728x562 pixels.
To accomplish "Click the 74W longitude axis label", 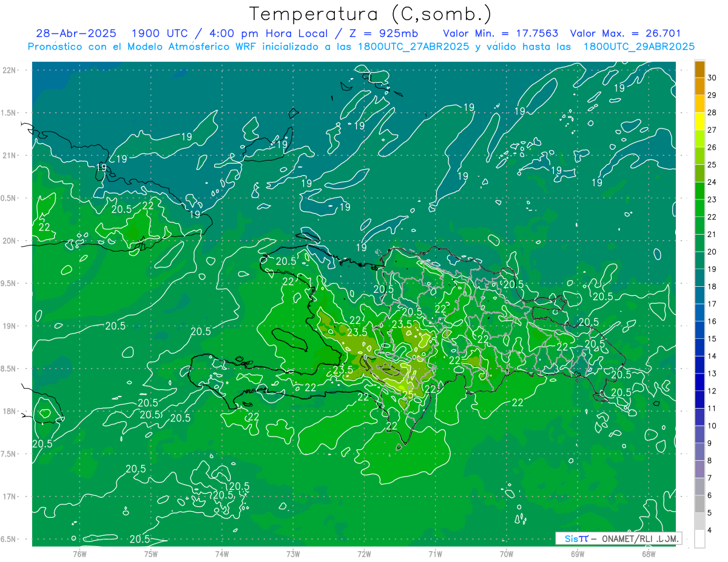I will 222,554.
